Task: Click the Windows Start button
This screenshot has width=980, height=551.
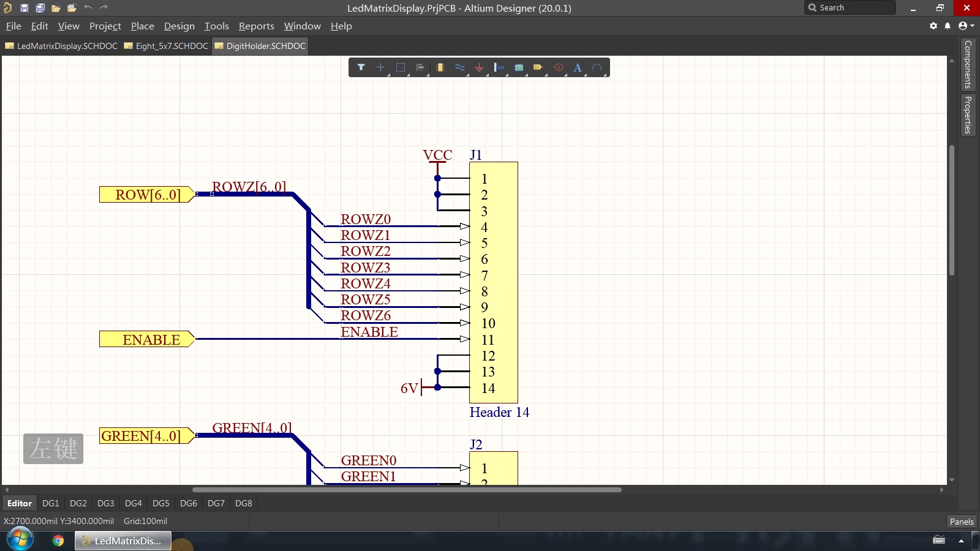Action: 20,539
